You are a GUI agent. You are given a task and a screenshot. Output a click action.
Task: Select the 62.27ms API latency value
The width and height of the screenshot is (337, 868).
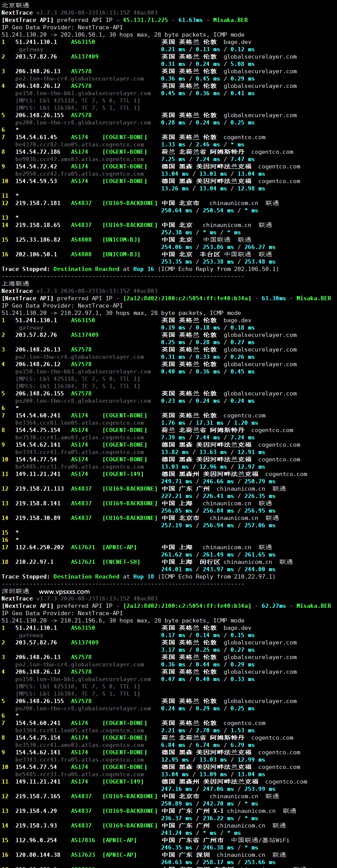[274, 606]
